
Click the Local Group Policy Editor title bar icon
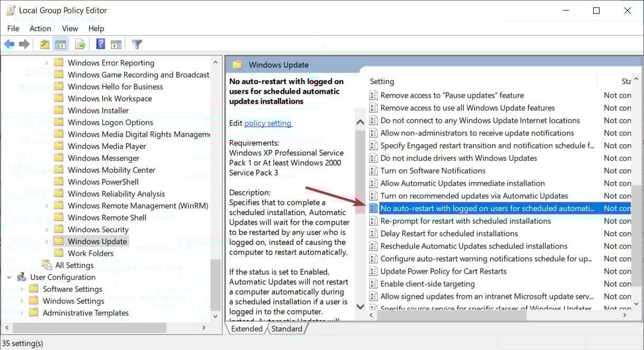(11, 10)
